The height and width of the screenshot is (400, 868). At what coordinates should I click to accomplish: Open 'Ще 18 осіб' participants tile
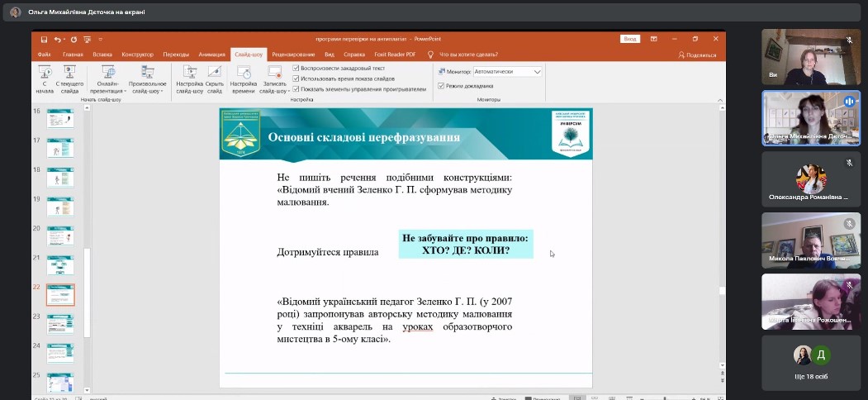[810, 362]
